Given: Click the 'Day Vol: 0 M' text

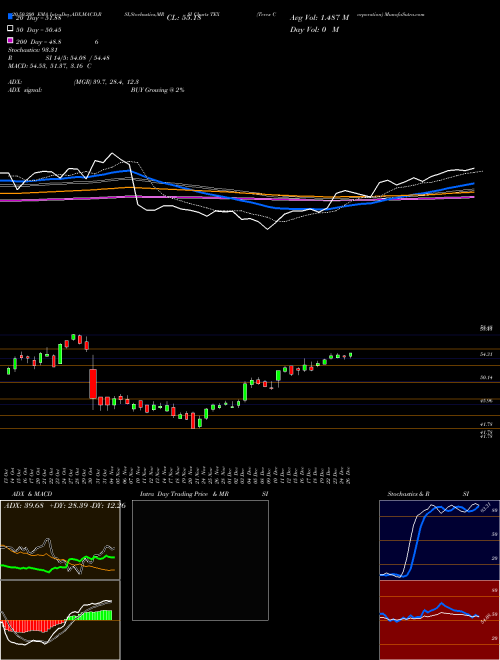Looking at the screenshot, I should (314, 29).
